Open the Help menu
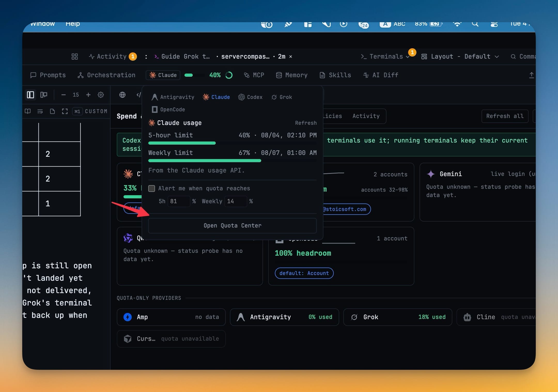This screenshot has height=392, width=558. 73,24
